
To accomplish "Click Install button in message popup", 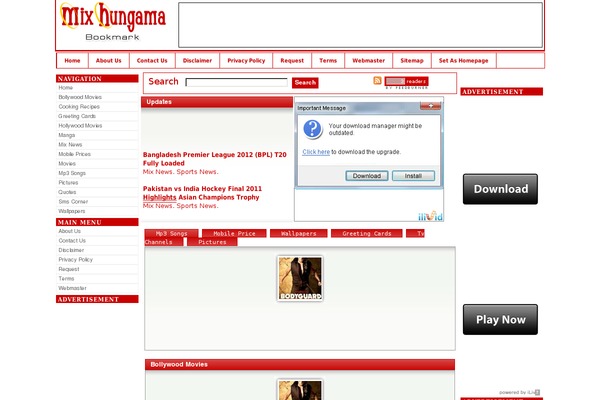I will pos(413,176).
